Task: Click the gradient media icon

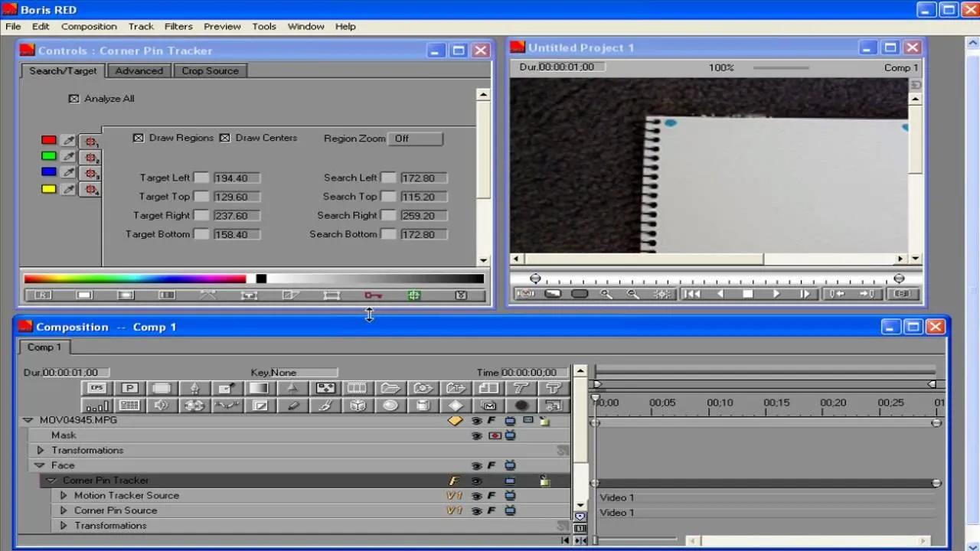Action: 259,388
